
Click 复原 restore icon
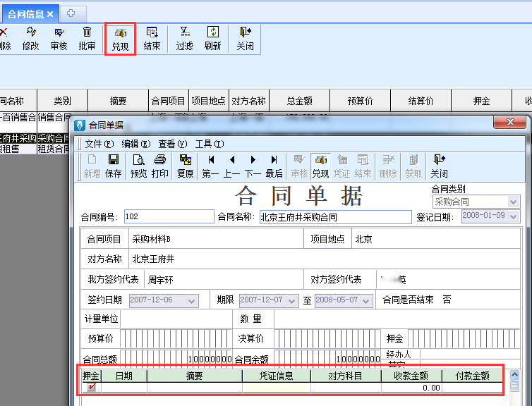pyautogui.click(x=185, y=166)
